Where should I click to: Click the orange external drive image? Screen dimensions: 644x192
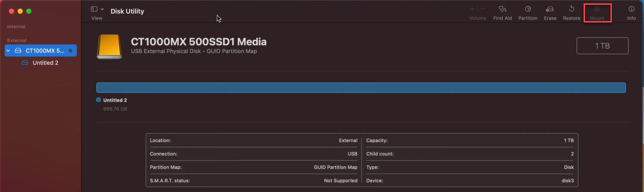(109, 46)
